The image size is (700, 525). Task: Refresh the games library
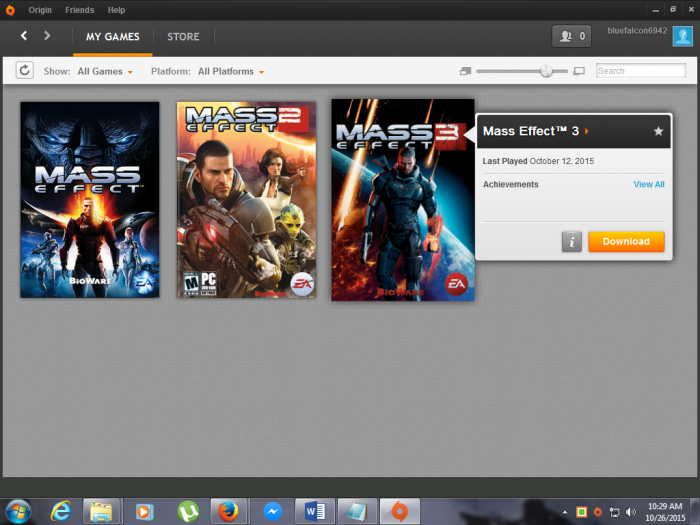tap(25, 71)
